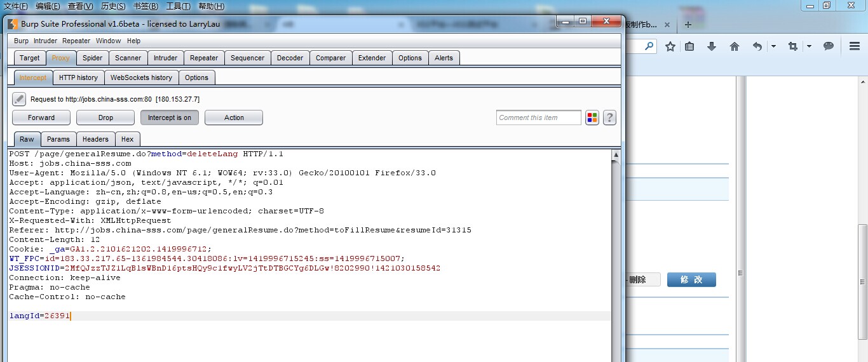Open the top-level Options tab

point(410,58)
